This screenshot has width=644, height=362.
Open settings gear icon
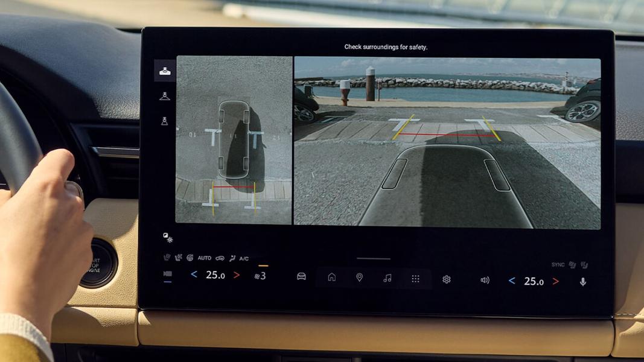447,279
